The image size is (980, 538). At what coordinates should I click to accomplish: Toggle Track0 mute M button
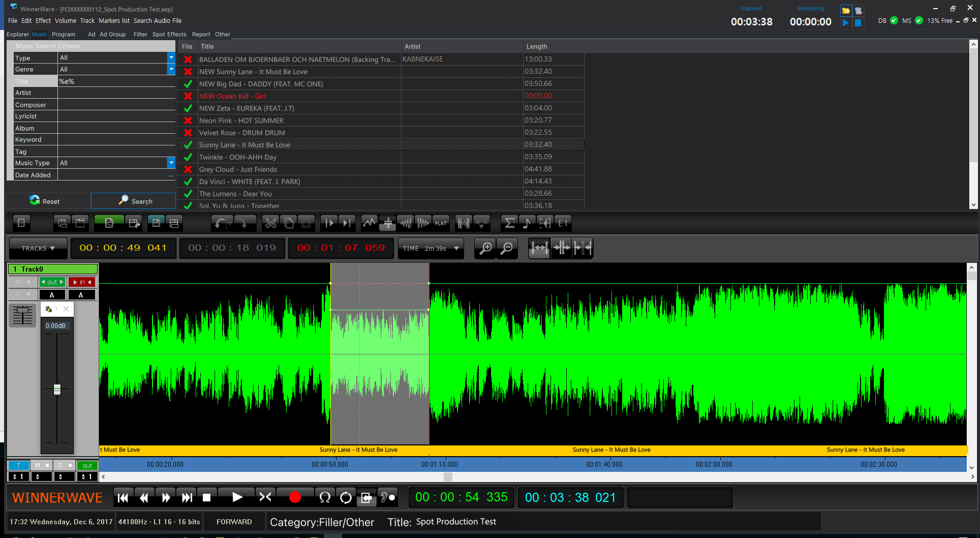[22, 282]
